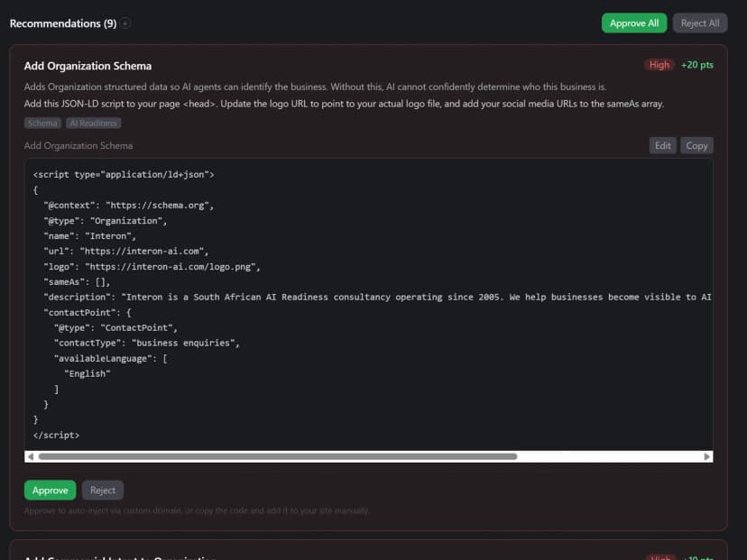Click the closing </script> tag line
Viewport: 747px width, 560px height.
click(56, 435)
